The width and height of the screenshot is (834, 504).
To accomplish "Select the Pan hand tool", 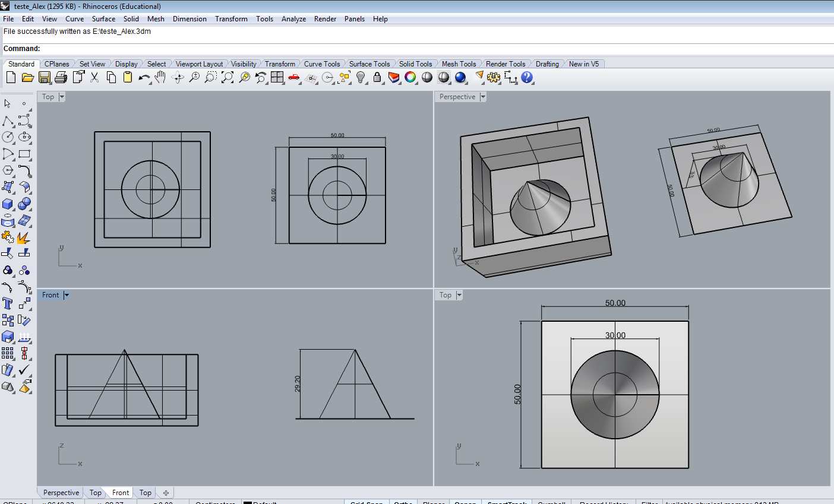I will point(160,77).
